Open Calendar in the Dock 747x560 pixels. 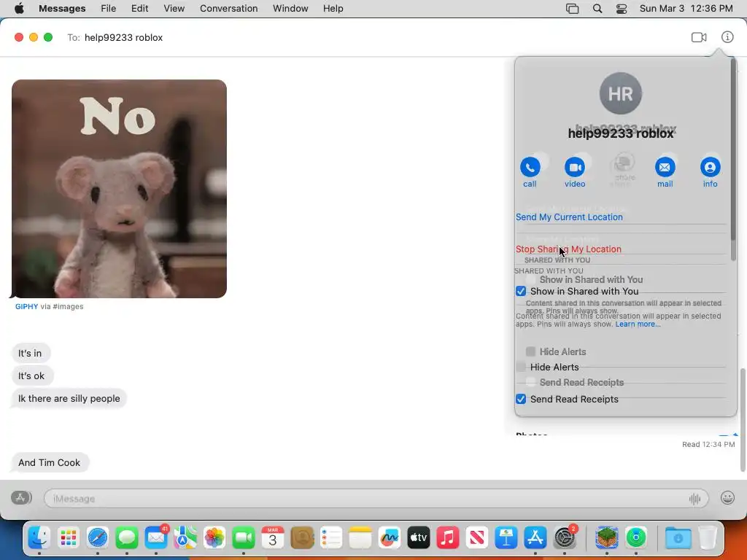point(273,538)
